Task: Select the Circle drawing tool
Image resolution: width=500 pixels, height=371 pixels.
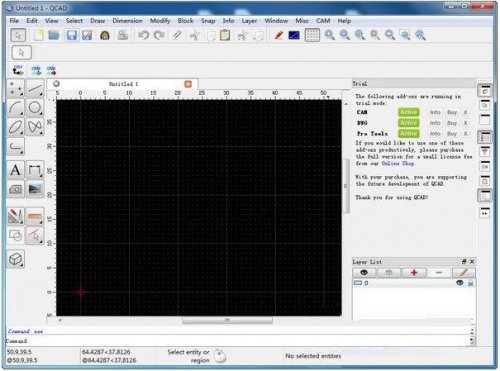Action: pyautogui.click(x=35, y=107)
